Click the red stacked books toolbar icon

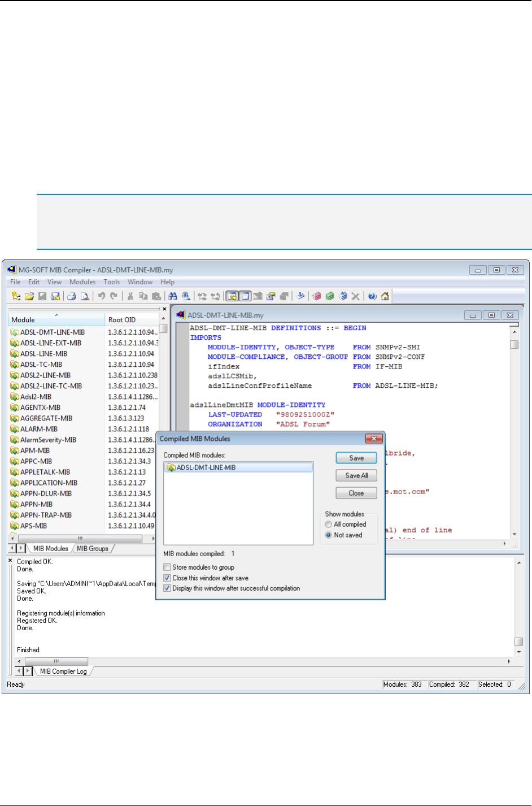point(318,296)
